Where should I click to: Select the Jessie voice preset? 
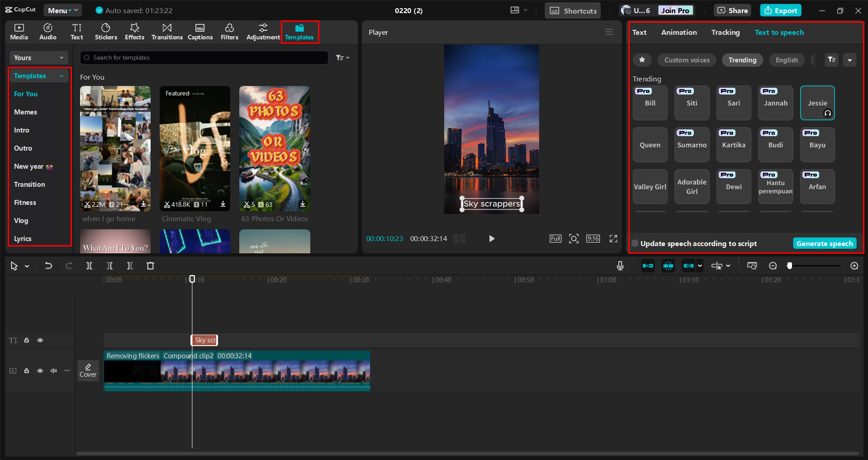coord(817,103)
